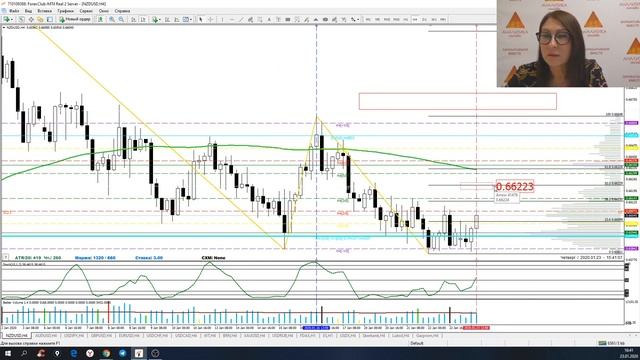This screenshot has height=360, width=640.
Task: Open Windows taskbar search
Action: (x=24, y=353)
